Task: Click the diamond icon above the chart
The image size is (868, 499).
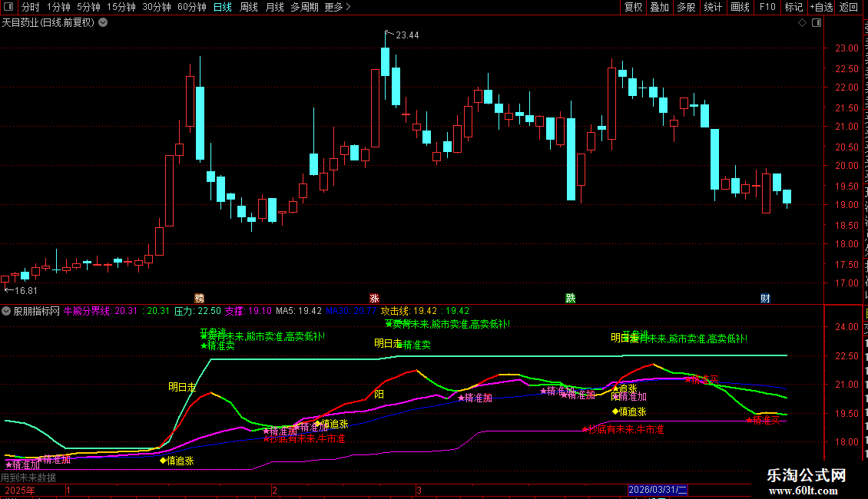Action: [802, 23]
